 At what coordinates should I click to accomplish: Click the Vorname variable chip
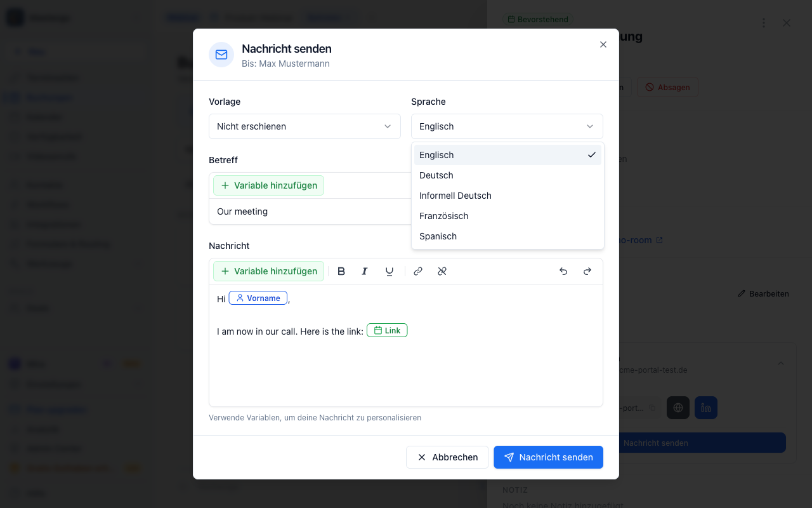tap(258, 298)
